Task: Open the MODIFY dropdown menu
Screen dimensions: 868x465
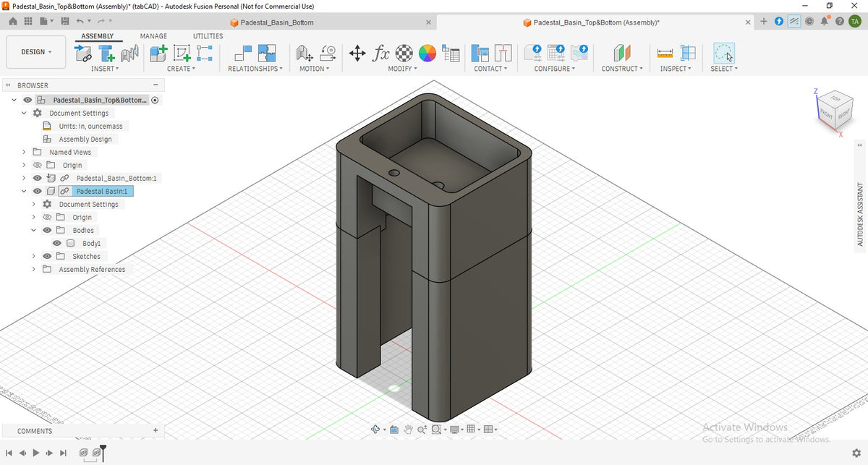Action: [x=403, y=69]
